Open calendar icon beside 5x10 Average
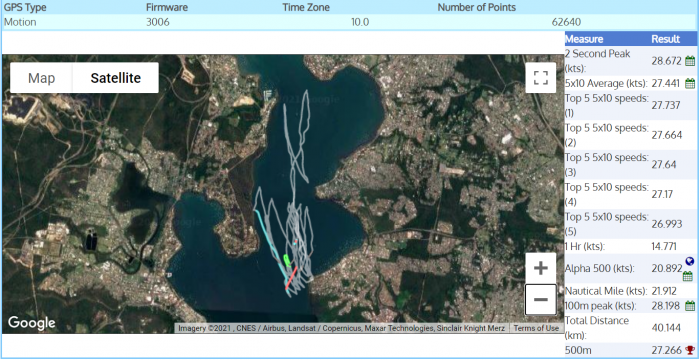 (690, 83)
